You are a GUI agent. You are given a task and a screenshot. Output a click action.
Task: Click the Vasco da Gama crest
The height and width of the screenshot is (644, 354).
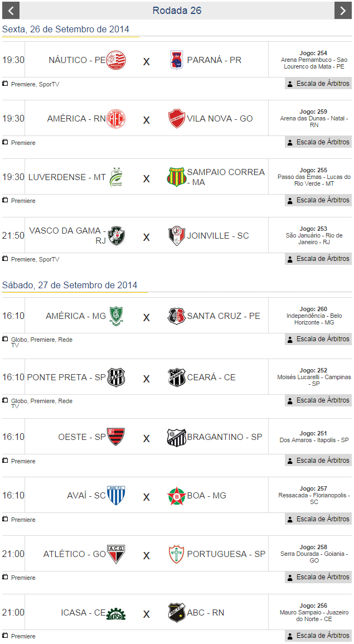pos(116,236)
